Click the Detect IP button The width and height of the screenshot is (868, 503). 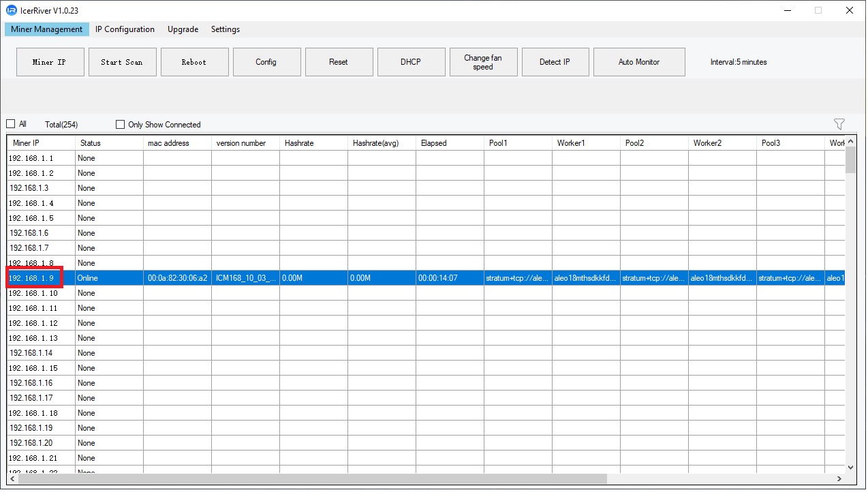pyautogui.click(x=555, y=62)
